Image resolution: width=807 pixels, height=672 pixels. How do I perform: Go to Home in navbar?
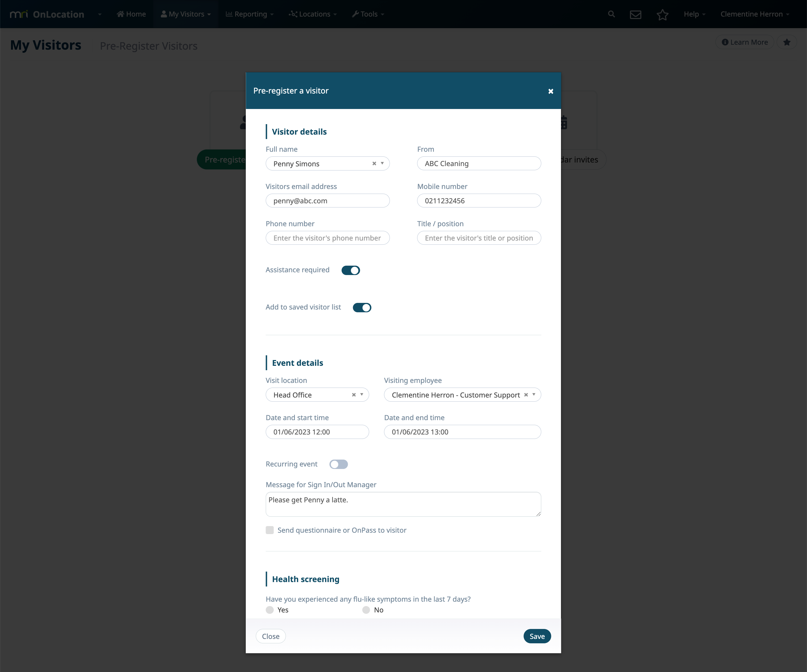132,14
